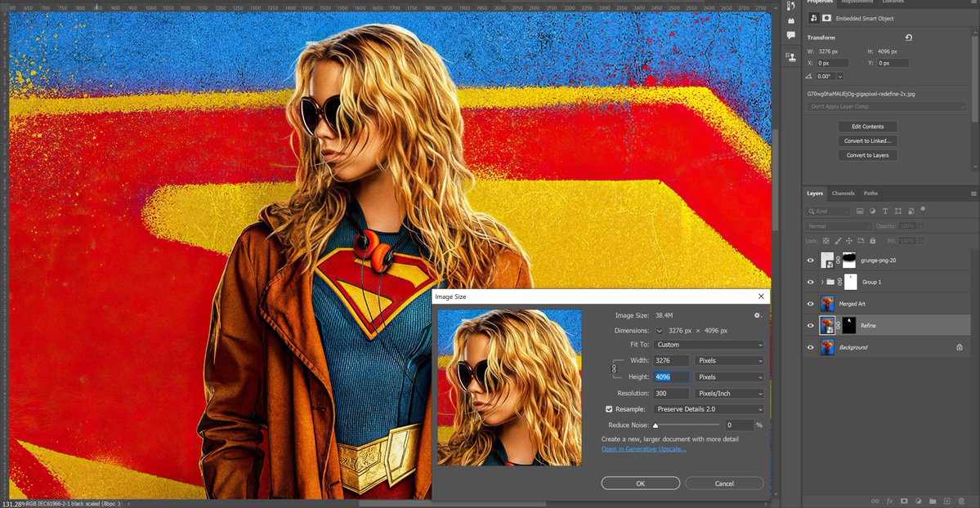Click the Convert to Linked button

(x=867, y=140)
